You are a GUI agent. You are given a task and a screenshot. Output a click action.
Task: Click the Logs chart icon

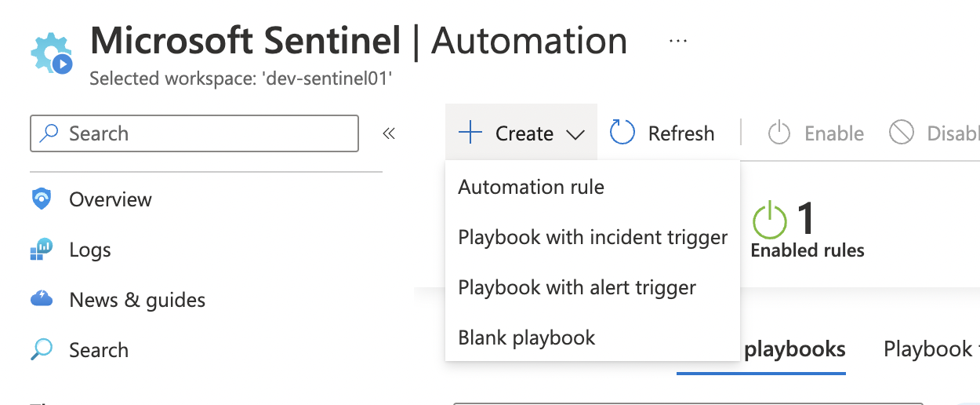[42, 250]
